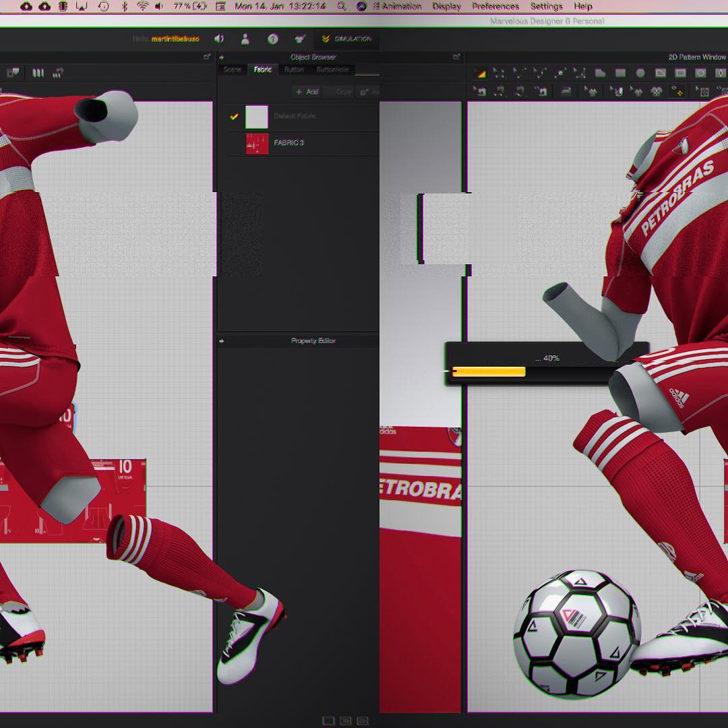Switch to the Buttonhole tab

click(x=332, y=69)
